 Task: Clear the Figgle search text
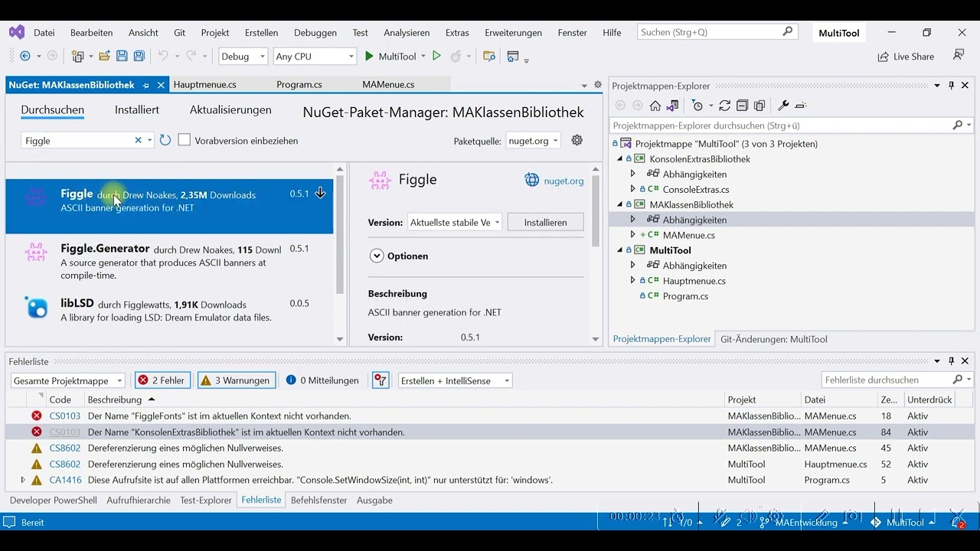click(x=138, y=140)
